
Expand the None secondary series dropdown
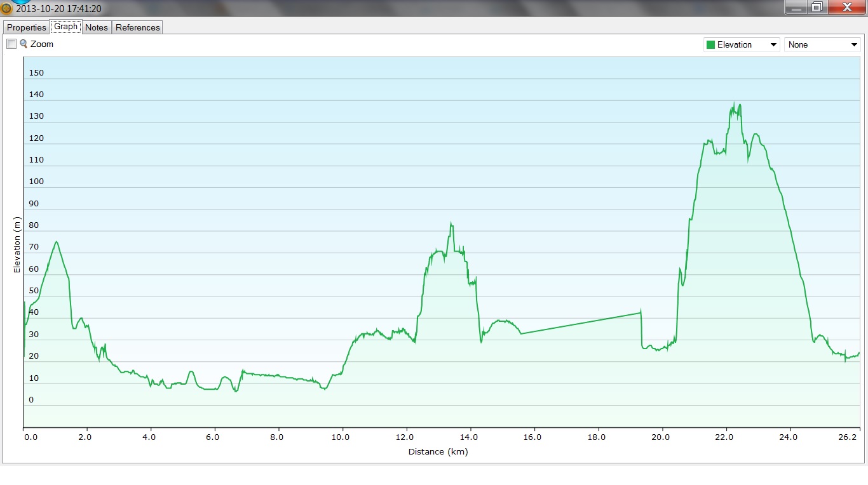822,45
